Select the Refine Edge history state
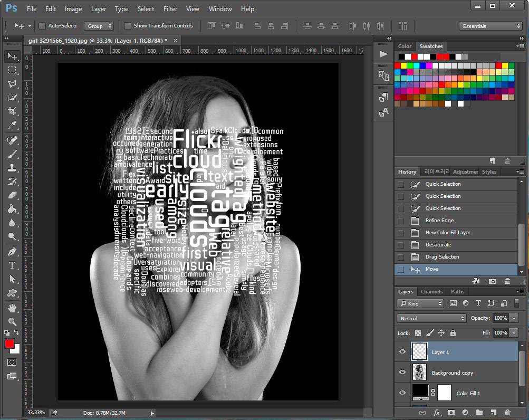The height and width of the screenshot is (420, 529). [439, 221]
